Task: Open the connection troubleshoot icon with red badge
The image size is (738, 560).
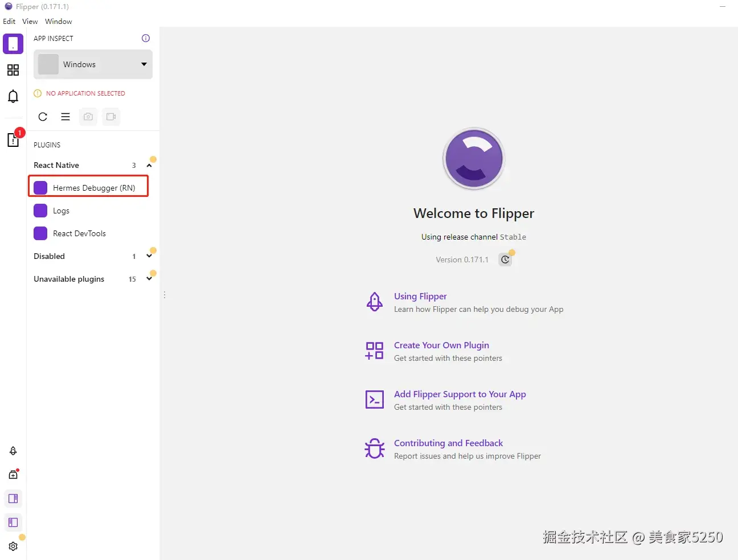Action: (13, 139)
